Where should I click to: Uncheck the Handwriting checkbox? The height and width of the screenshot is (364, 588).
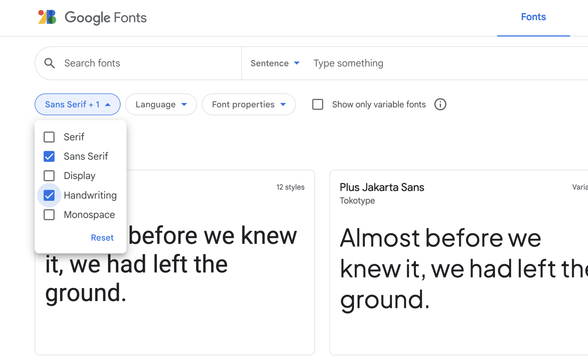click(x=49, y=195)
